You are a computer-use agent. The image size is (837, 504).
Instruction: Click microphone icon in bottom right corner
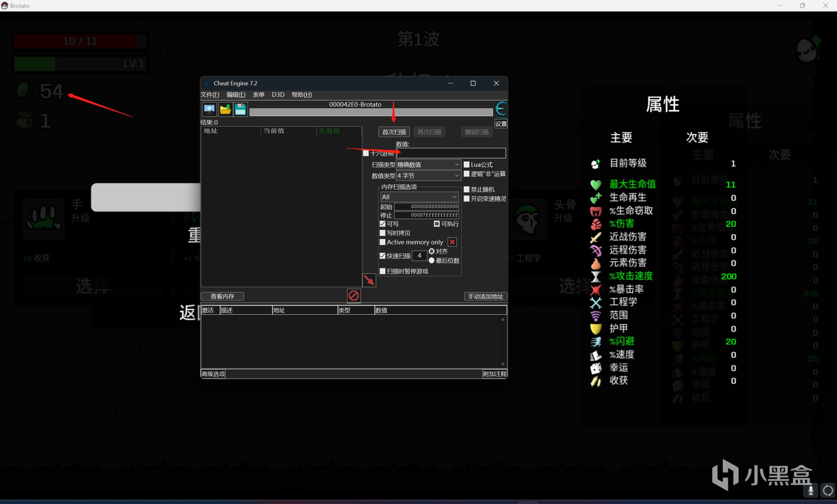coord(810,490)
